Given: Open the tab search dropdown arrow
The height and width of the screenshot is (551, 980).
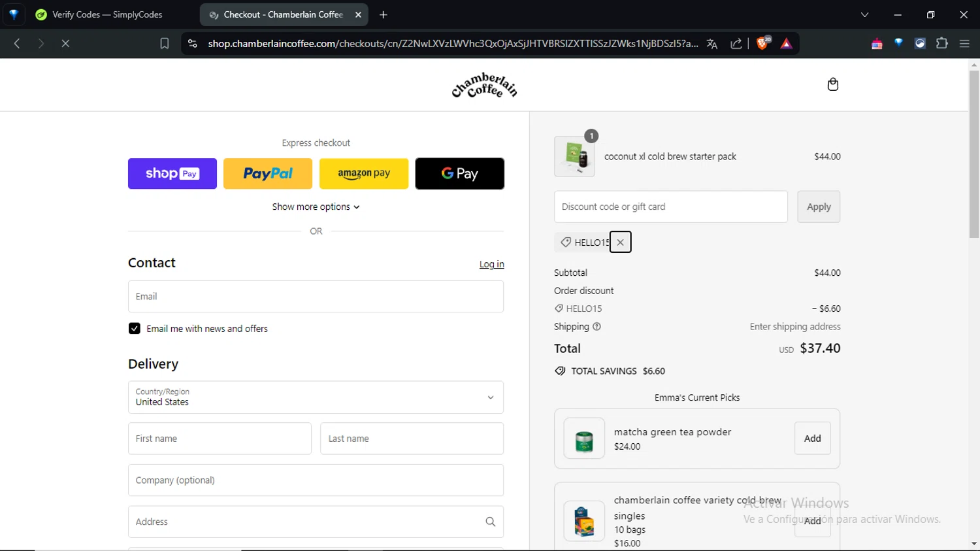Looking at the screenshot, I should tap(864, 14).
